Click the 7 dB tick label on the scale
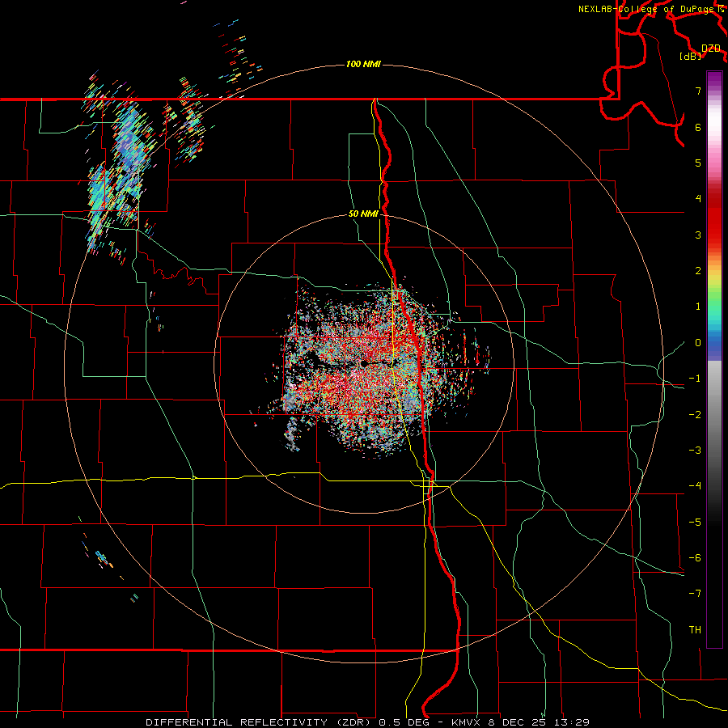 [x=698, y=91]
